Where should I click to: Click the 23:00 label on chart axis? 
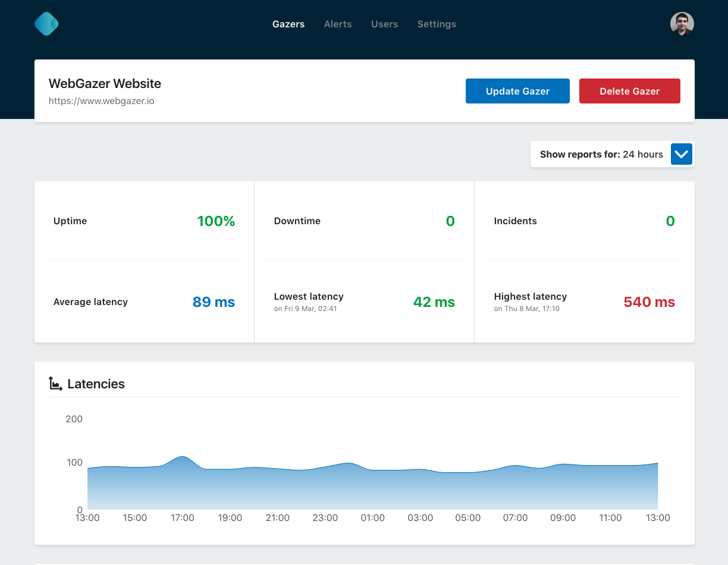coord(325,518)
